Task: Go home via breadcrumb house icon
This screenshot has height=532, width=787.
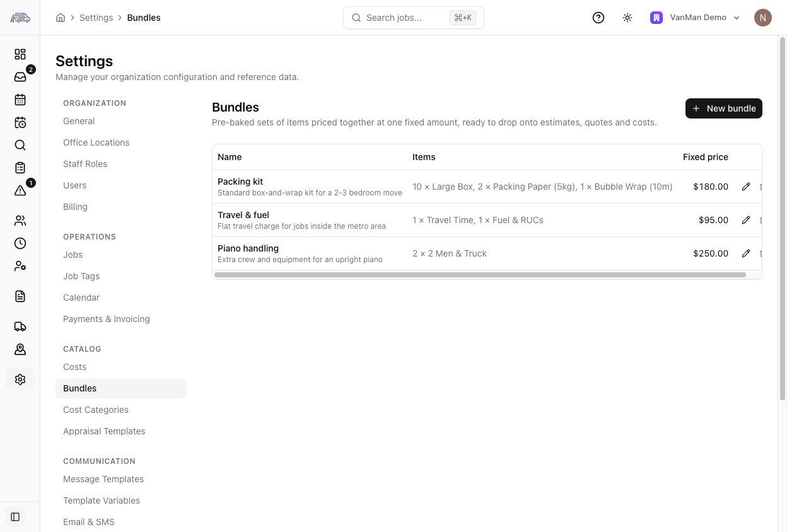Action: [x=61, y=18]
